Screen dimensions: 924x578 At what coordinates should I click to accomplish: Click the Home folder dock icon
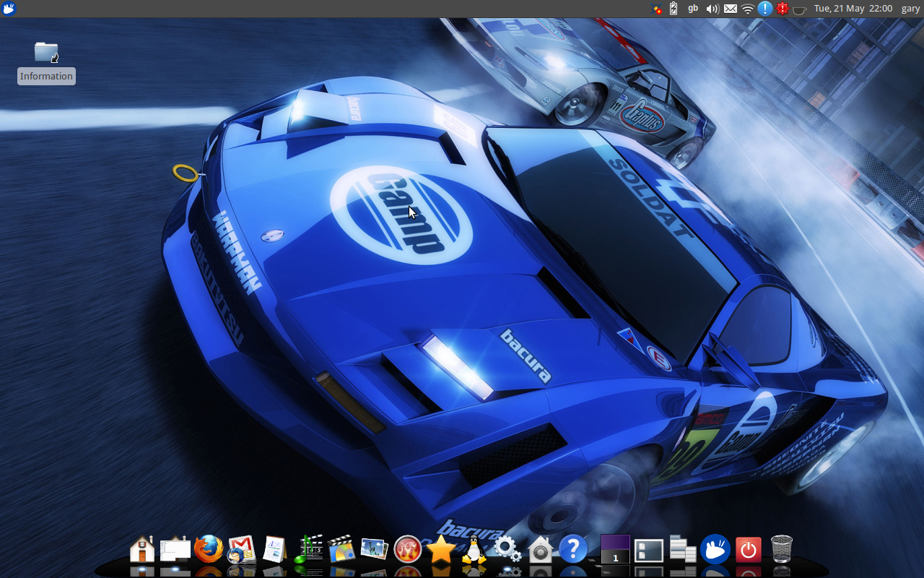pos(142,549)
